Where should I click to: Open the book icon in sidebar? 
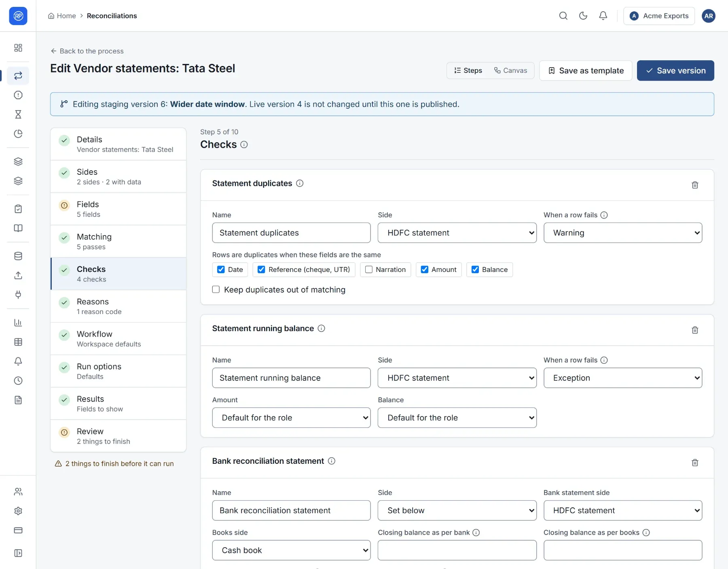pyautogui.click(x=18, y=228)
